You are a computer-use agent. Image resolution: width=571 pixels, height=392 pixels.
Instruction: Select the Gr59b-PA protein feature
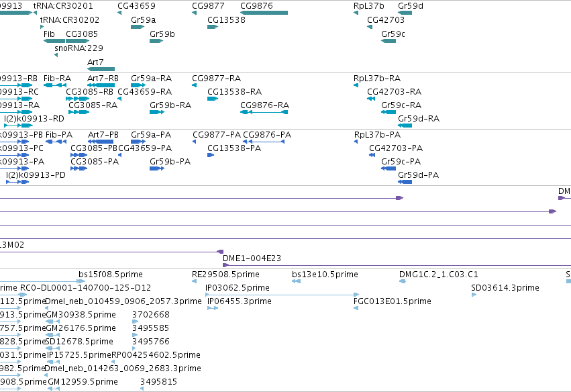tap(157, 168)
